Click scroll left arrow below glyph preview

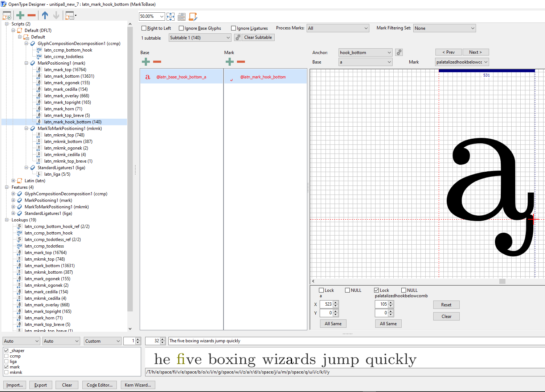(313, 281)
